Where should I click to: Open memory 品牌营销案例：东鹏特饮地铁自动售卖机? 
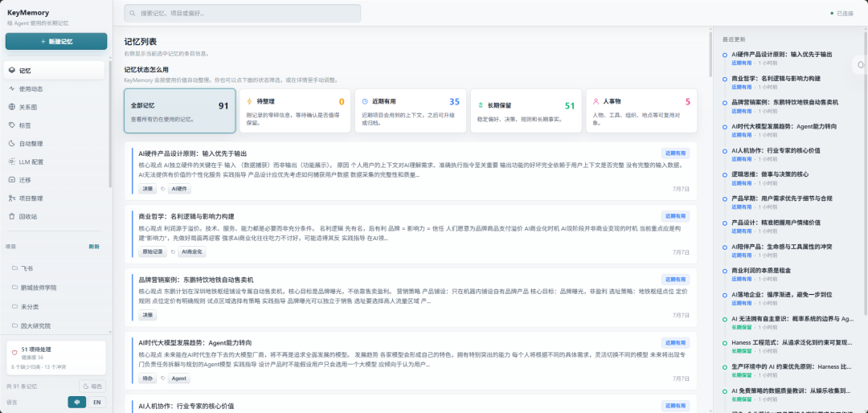196,280
